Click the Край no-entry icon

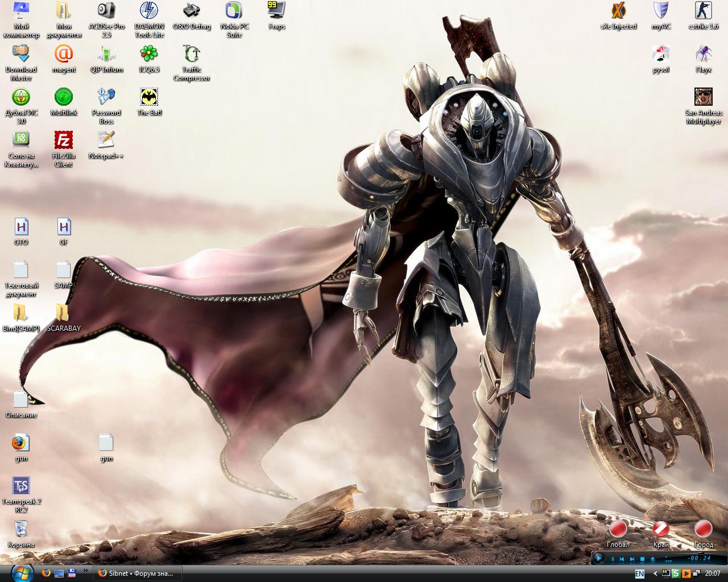(661, 534)
